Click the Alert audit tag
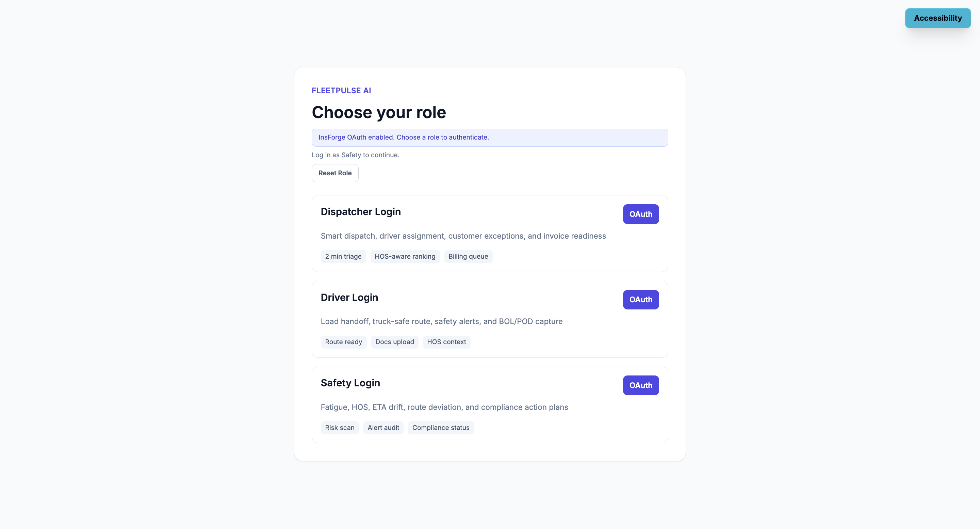The height and width of the screenshot is (529, 980). click(383, 427)
